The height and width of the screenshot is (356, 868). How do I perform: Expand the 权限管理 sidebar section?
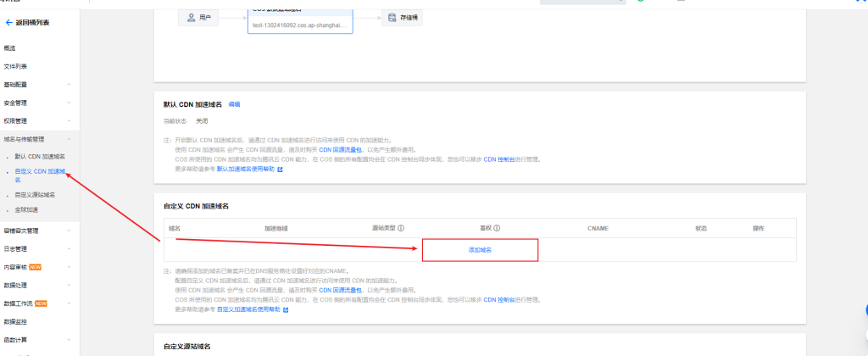(x=69, y=121)
